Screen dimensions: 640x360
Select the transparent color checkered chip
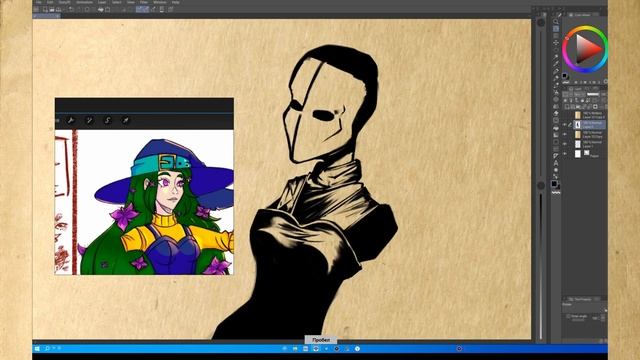[556, 192]
